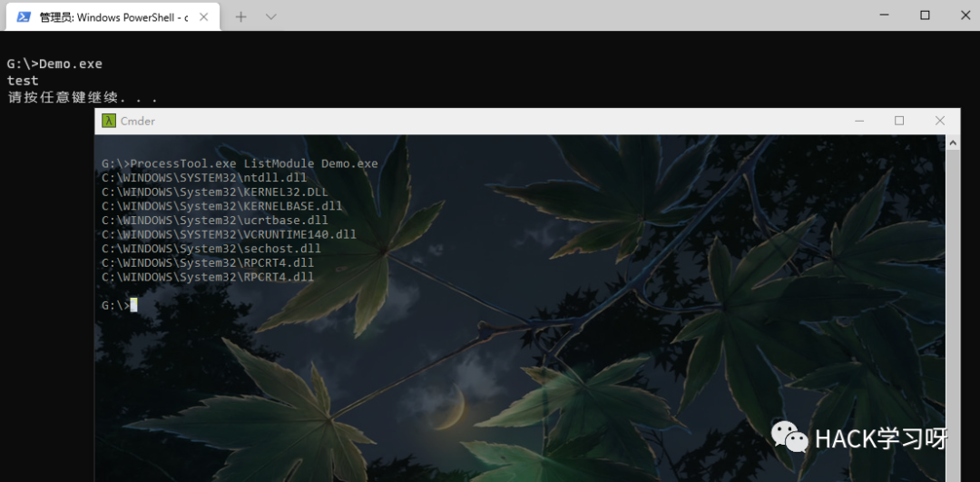The image size is (980, 482).
Task: Click the '请按任意键继续' prompt line
Action: pyautogui.click(x=82, y=97)
